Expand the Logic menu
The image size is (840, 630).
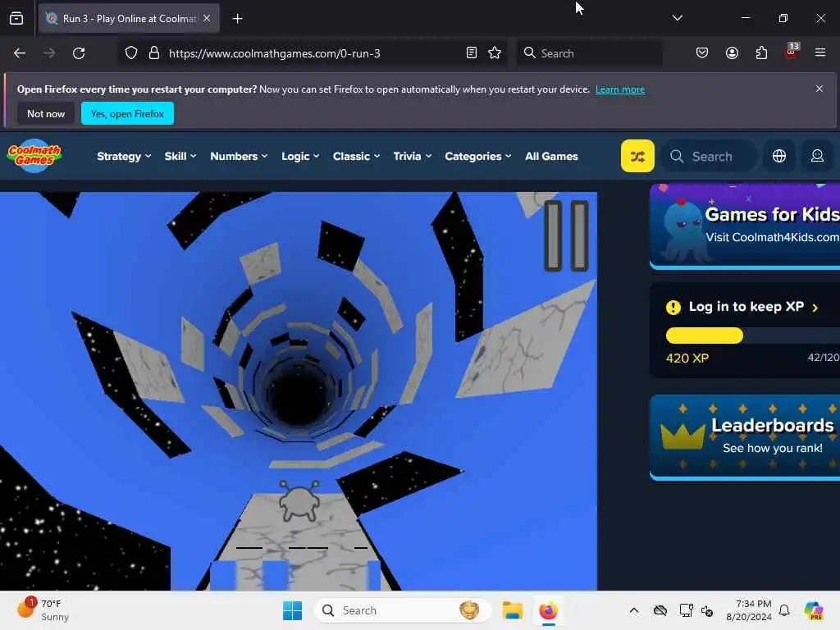[x=300, y=157]
